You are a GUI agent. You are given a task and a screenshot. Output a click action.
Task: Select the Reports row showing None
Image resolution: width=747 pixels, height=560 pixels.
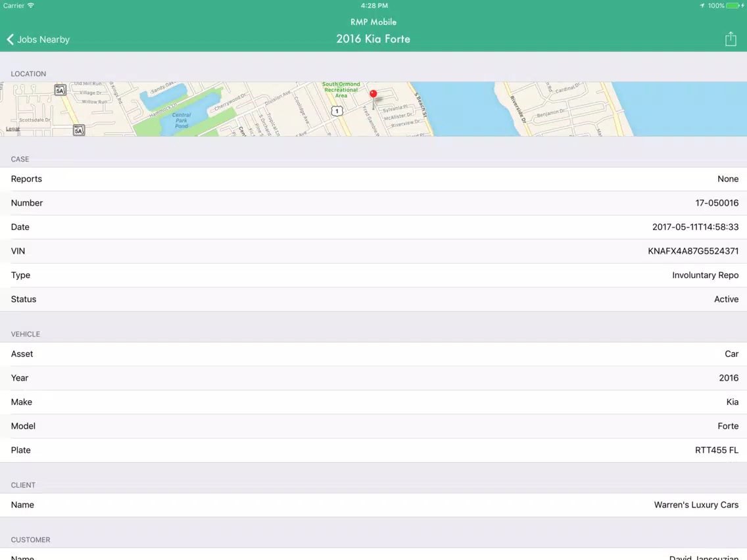click(x=373, y=179)
